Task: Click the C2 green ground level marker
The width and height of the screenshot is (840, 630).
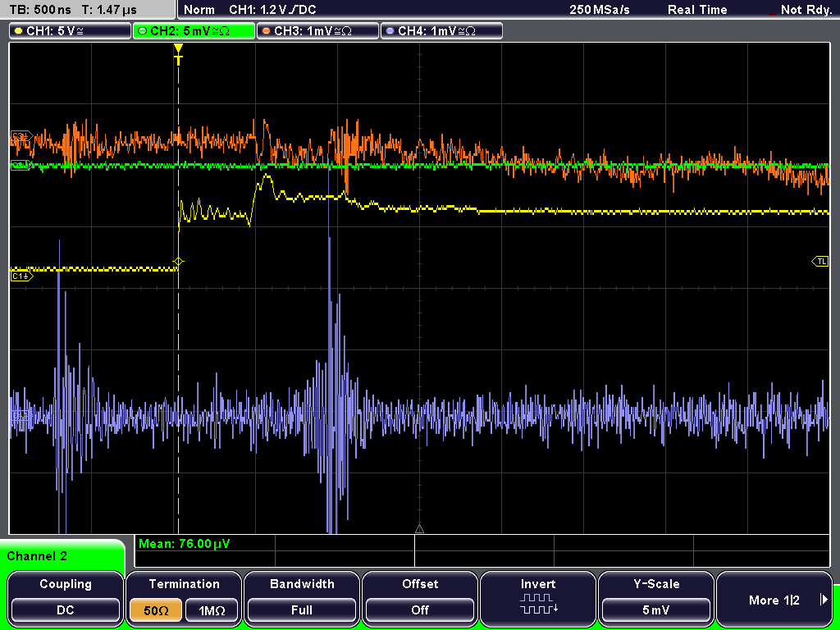Action: (x=21, y=166)
